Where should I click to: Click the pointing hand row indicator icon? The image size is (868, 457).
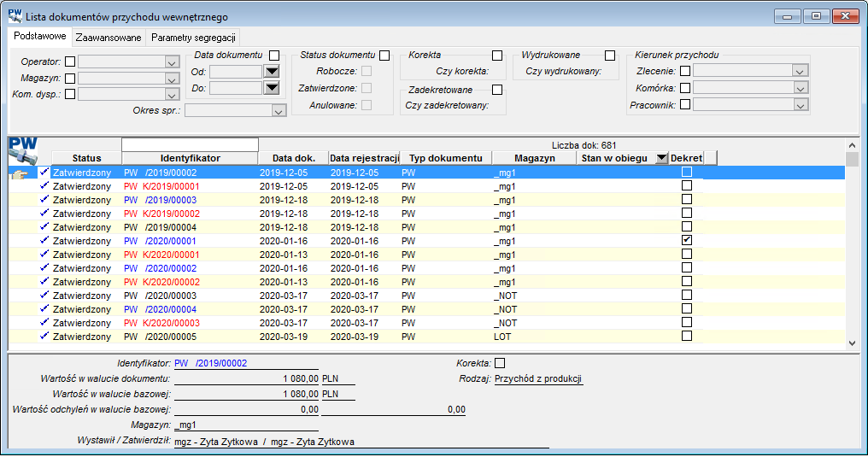[20, 173]
